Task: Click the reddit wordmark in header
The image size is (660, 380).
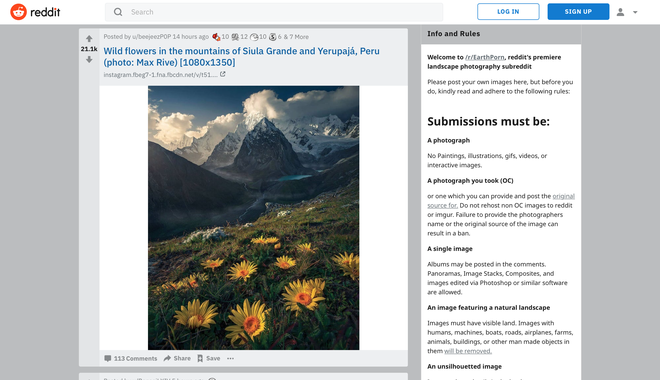Action: 45,12
